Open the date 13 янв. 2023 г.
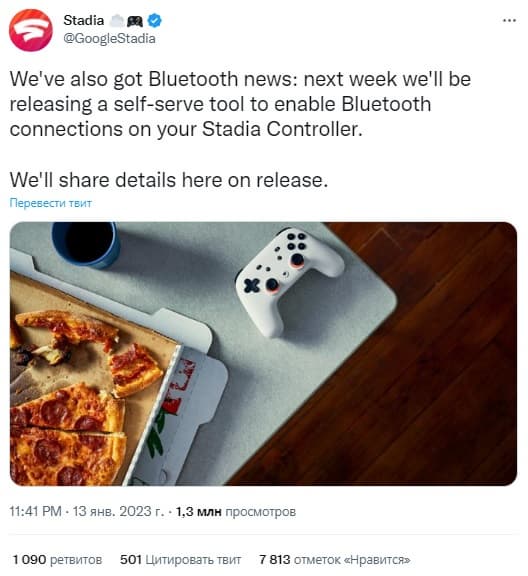The width and height of the screenshot is (528, 576). point(118,511)
